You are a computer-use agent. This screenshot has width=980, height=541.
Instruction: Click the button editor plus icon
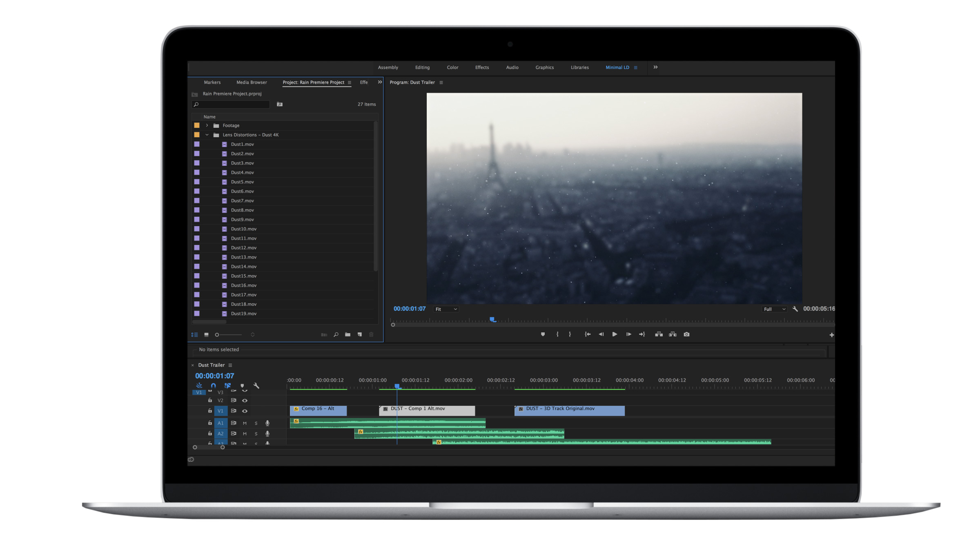click(832, 335)
